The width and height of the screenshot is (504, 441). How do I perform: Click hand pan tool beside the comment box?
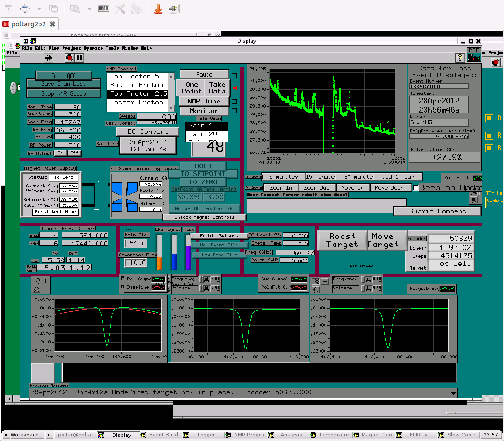tap(474, 200)
